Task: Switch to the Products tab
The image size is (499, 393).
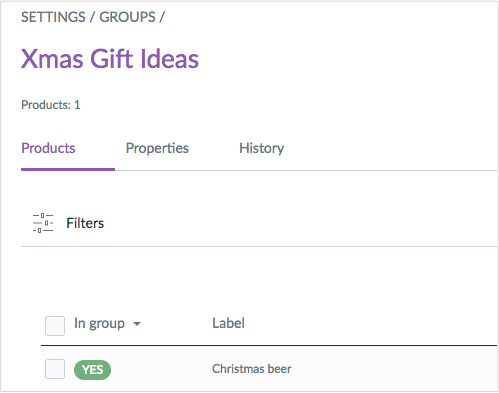Action: coord(48,148)
